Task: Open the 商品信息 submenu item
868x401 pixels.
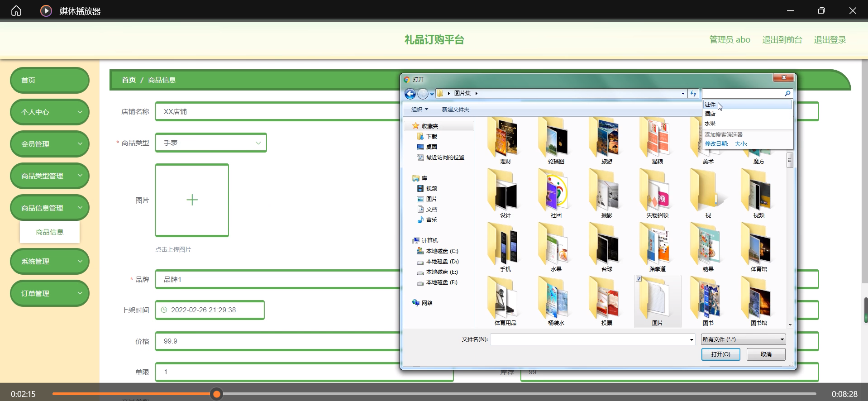Action: [50, 232]
